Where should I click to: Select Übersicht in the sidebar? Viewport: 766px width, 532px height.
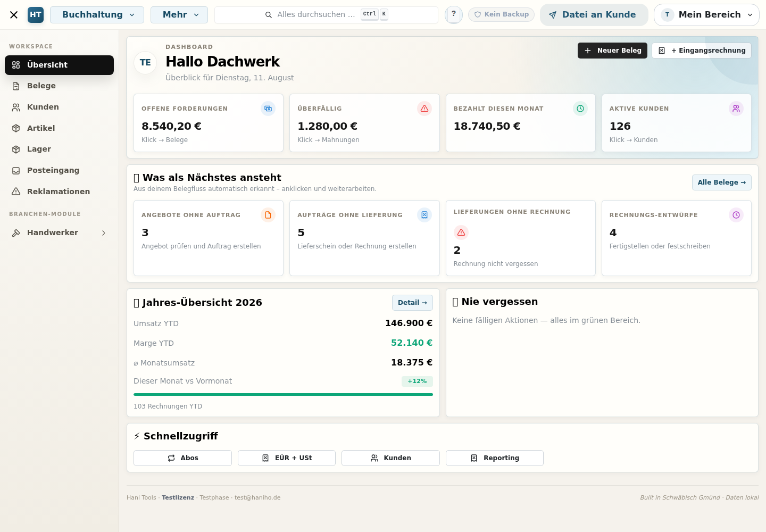(x=59, y=65)
